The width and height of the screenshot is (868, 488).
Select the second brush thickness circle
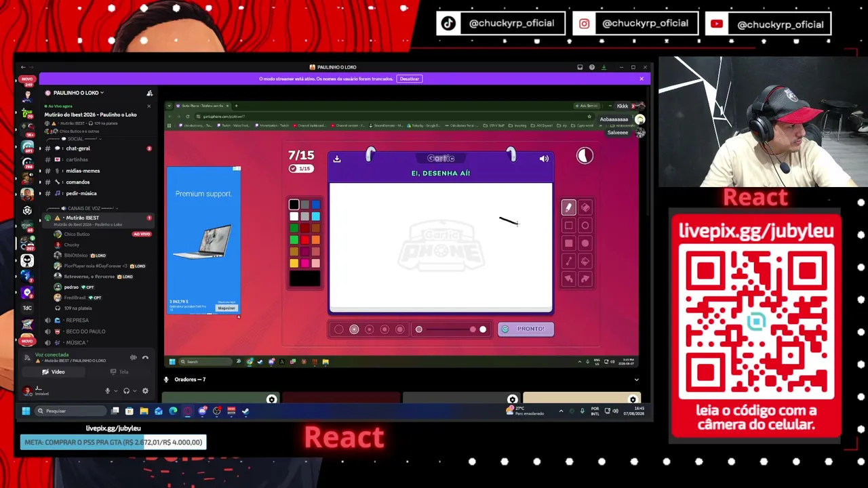pyautogui.click(x=354, y=329)
